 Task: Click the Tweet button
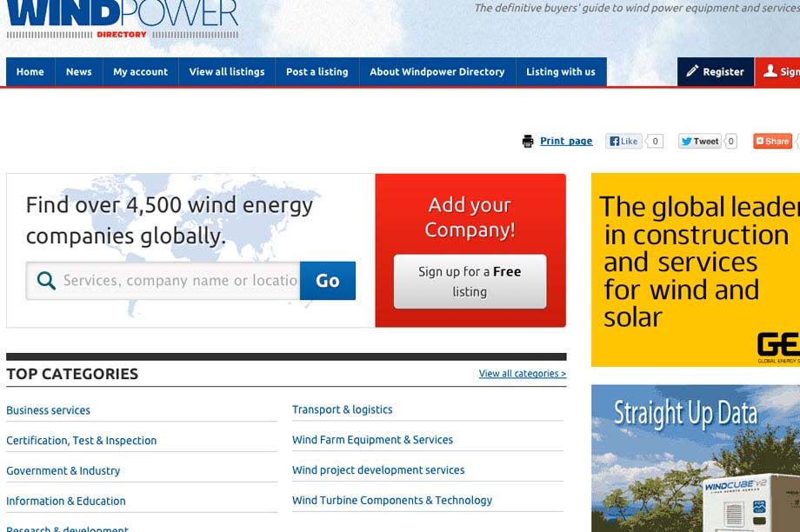coord(699,142)
